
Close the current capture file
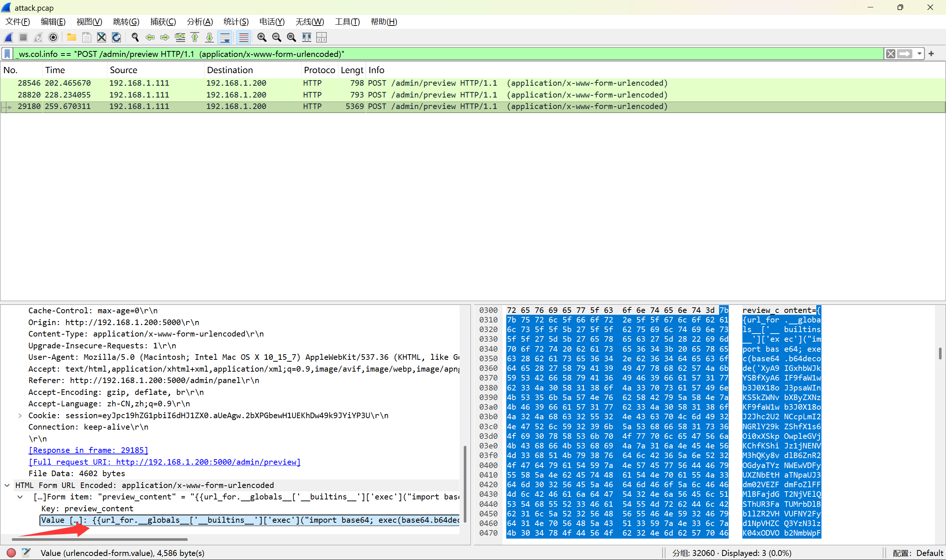[x=101, y=37]
